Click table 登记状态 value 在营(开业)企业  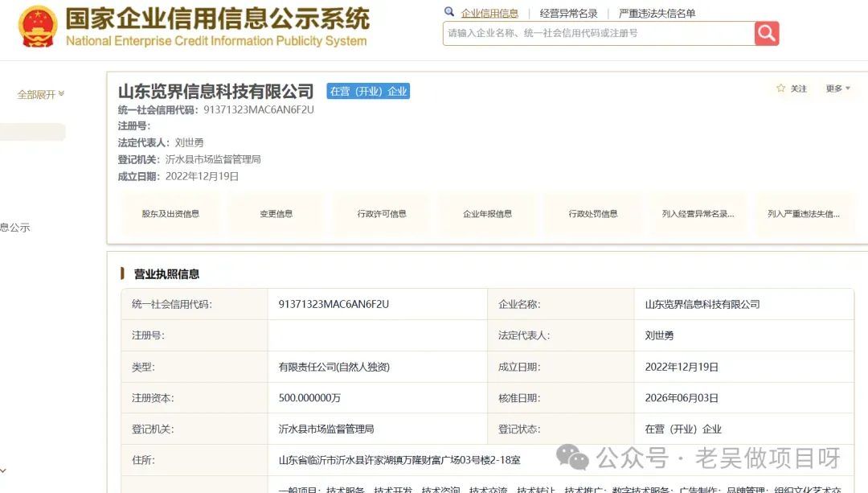(x=683, y=429)
